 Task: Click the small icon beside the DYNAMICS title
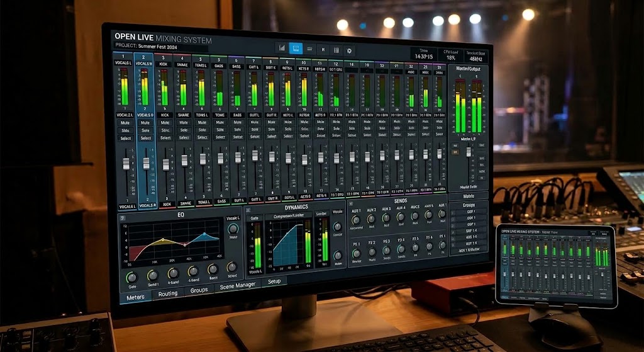click(x=248, y=210)
